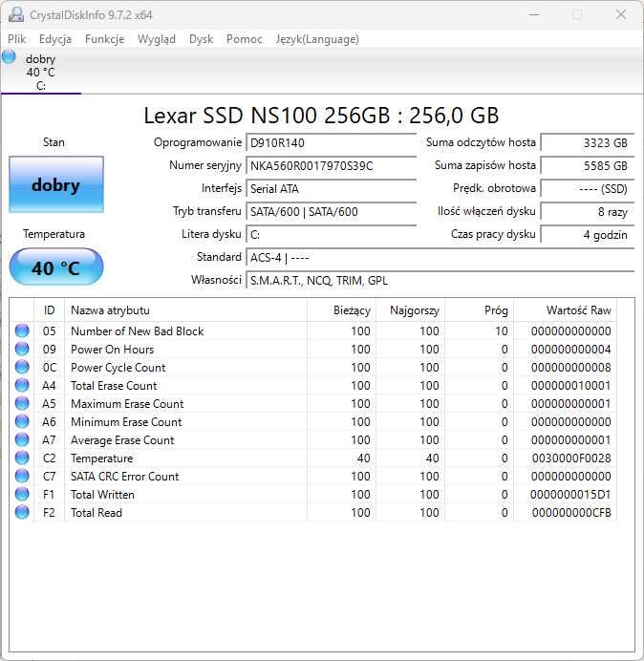
Task: Click the Tryb transferu field SATA/600
Action: pos(331,211)
